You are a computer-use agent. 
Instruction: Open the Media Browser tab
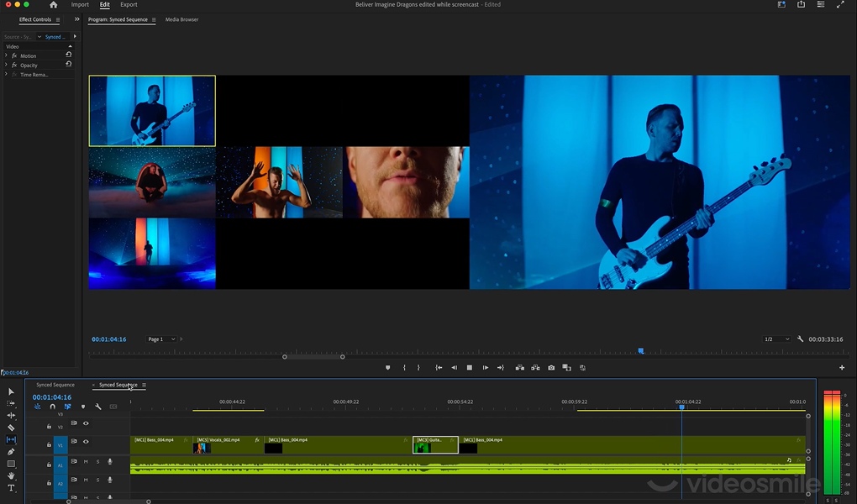coord(181,19)
